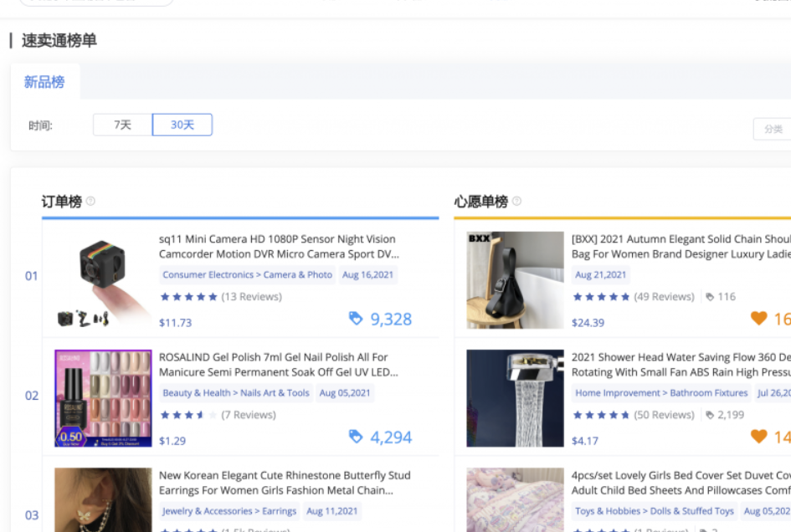The image size is (791, 532).
Task: Click the Aug 05,2021 date tag under ROSALIND
Action: coord(345,393)
